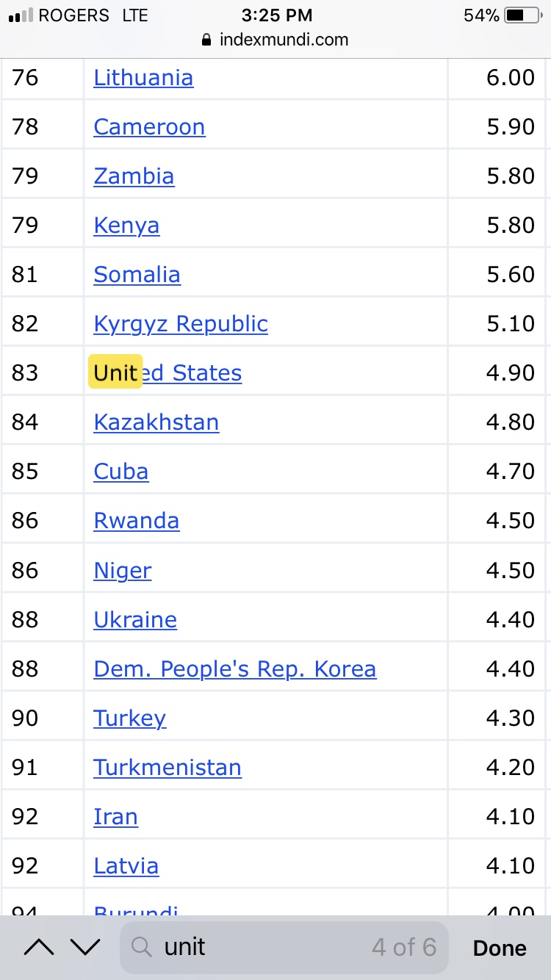Screen dimensions: 551x980
Task: Open the Lithuania country link
Action: pyautogui.click(x=143, y=78)
